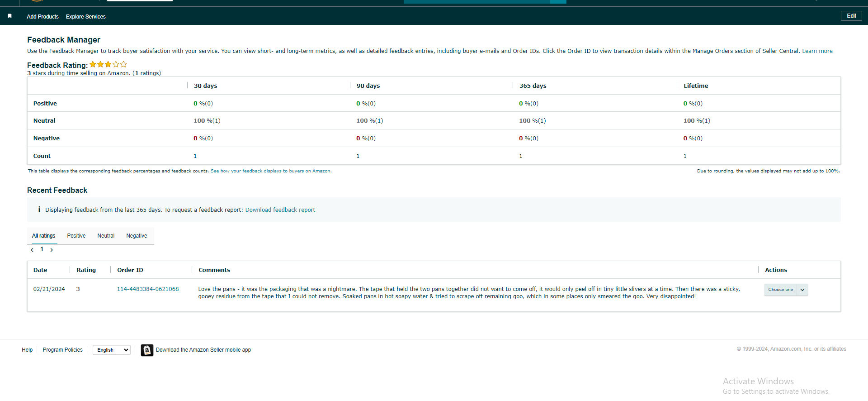This screenshot has height=401, width=868.
Task: Click the Order ID column header
Action: pyautogui.click(x=130, y=270)
